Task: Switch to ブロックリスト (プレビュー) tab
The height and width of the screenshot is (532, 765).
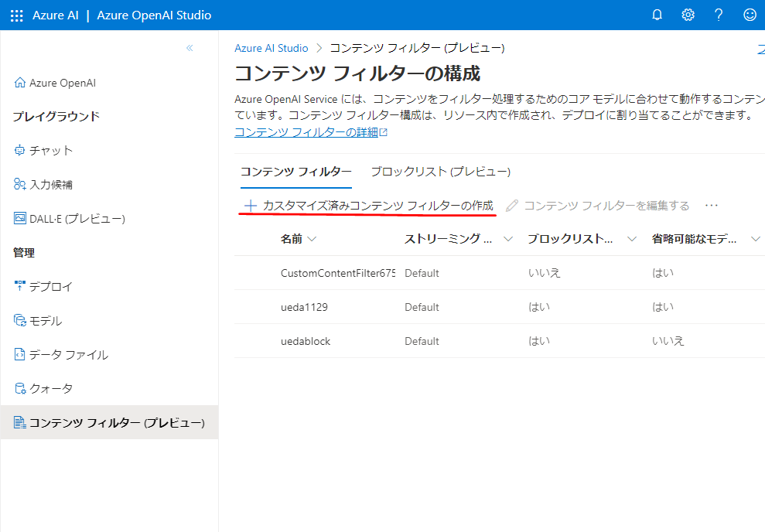Action: tap(441, 172)
